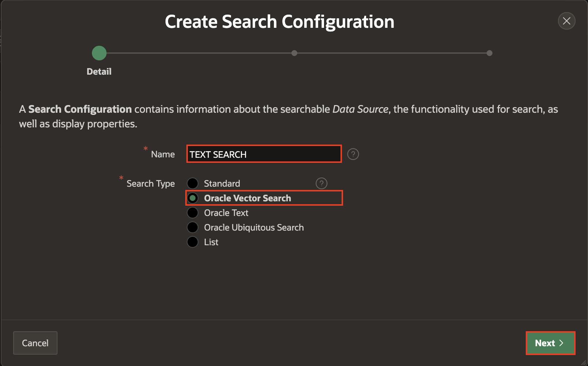Choose the List search type
Image resolution: width=588 pixels, height=366 pixels.
click(193, 242)
